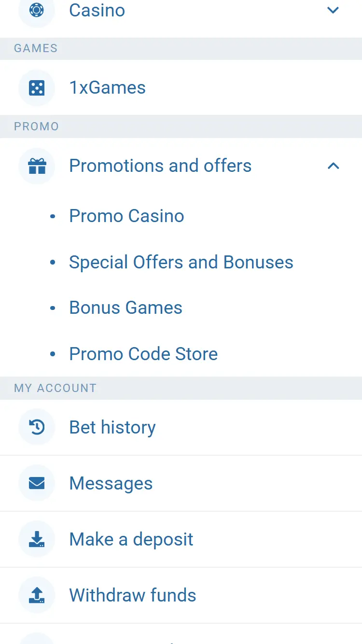This screenshot has height=644, width=362.
Task: Open the Bet history page
Action: click(112, 427)
